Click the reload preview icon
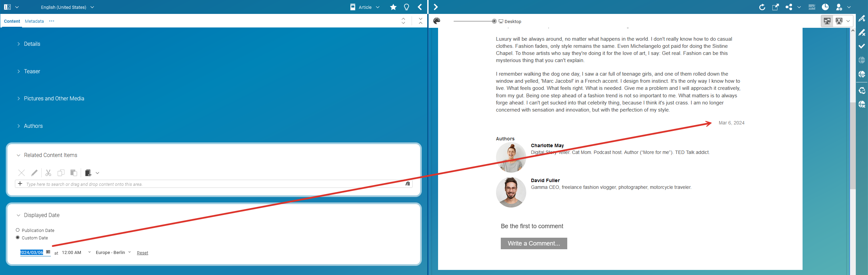The height and width of the screenshot is (275, 868). pos(762,7)
